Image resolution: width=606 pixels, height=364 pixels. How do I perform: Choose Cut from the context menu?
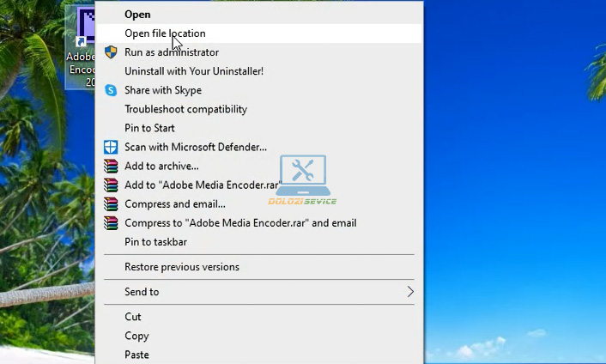click(133, 317)
